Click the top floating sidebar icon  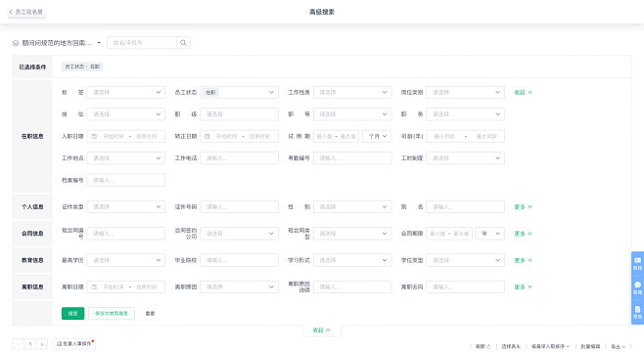click(637, 263)
